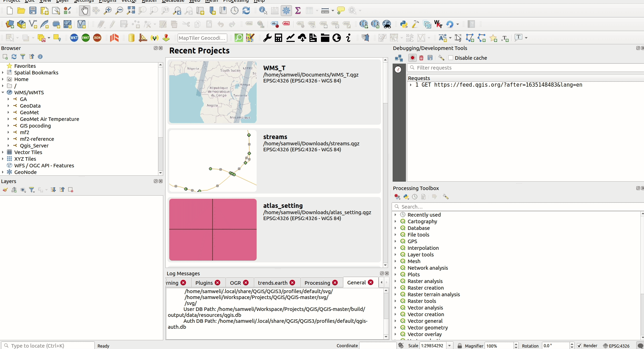Select the Pan Map hand tool

point(84,10)
